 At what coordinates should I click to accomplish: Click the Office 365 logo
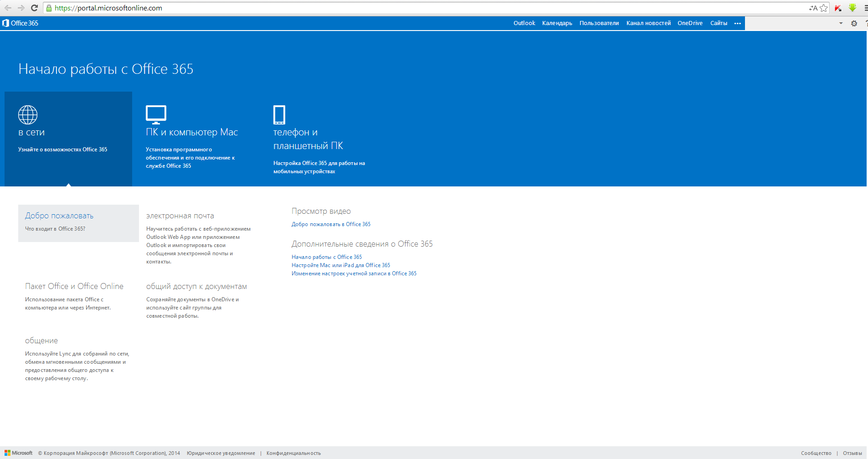pyautogui.click(x=20, y=23)
